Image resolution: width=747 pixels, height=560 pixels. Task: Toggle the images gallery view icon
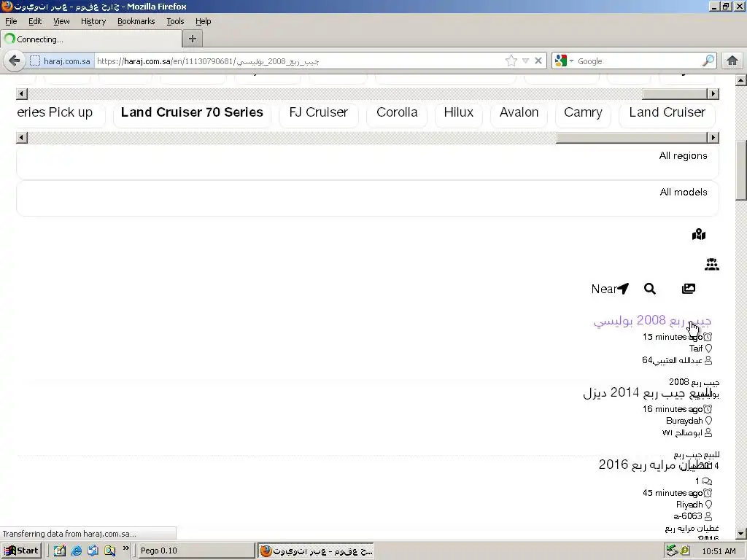(689, 289)
